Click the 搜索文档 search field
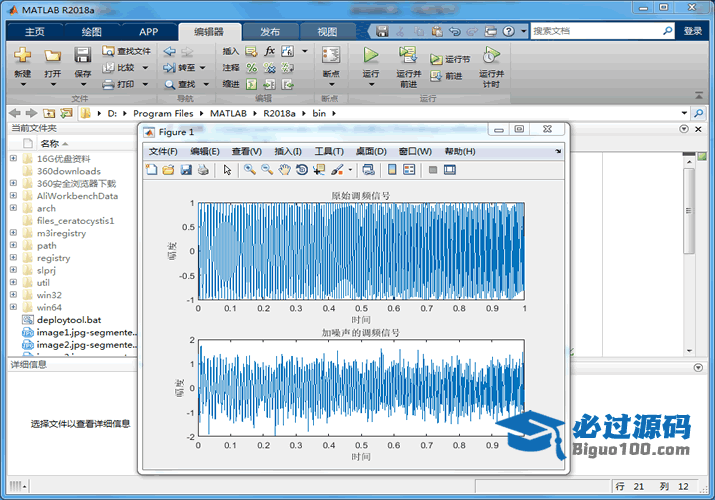This screenshot has width=715, height=500. 600,32
